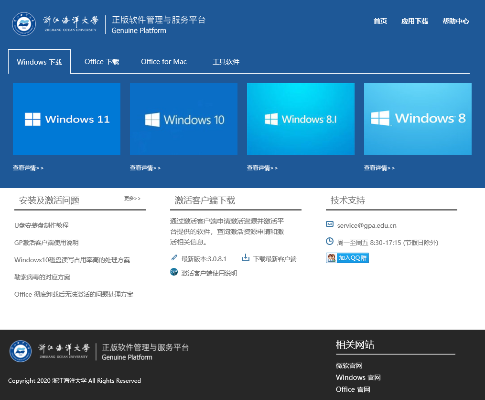Open the Windows 官网 footer link

click(358, 377)
